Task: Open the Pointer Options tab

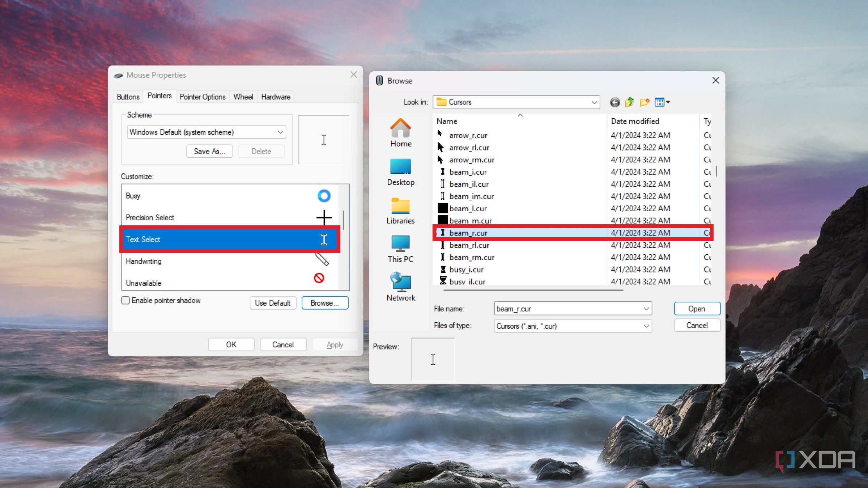Action: pos(203,97)
